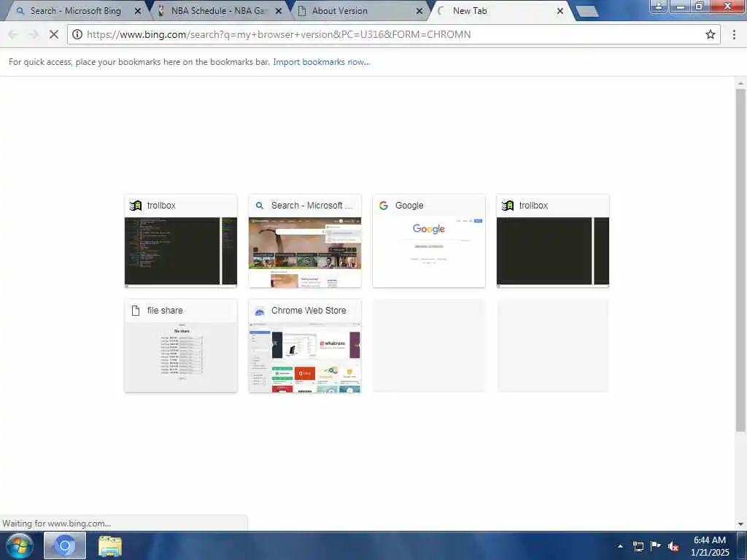Viewport: 747px width, 560px height.
Task: Click the Google logo icon on tile
Action: click(384, 206)
